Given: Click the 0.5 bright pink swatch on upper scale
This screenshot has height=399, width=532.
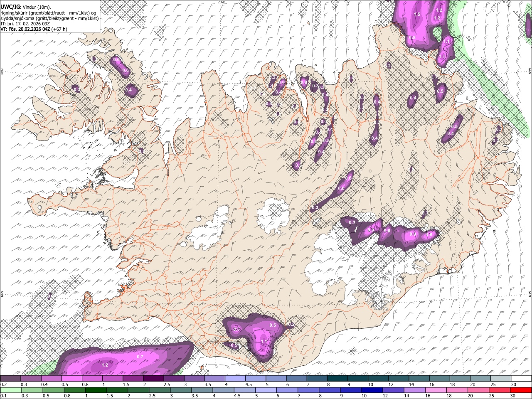Looking at the screenshot, I should point(71,379).
